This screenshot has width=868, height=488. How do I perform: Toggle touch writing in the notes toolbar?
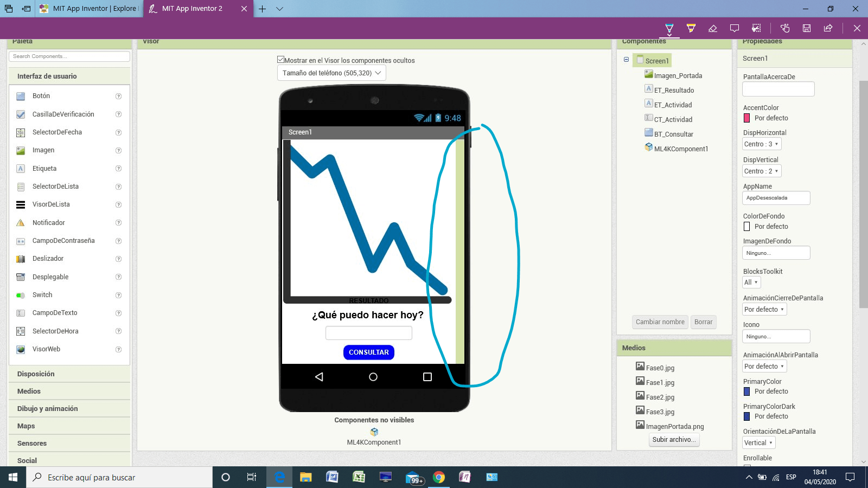785,28
